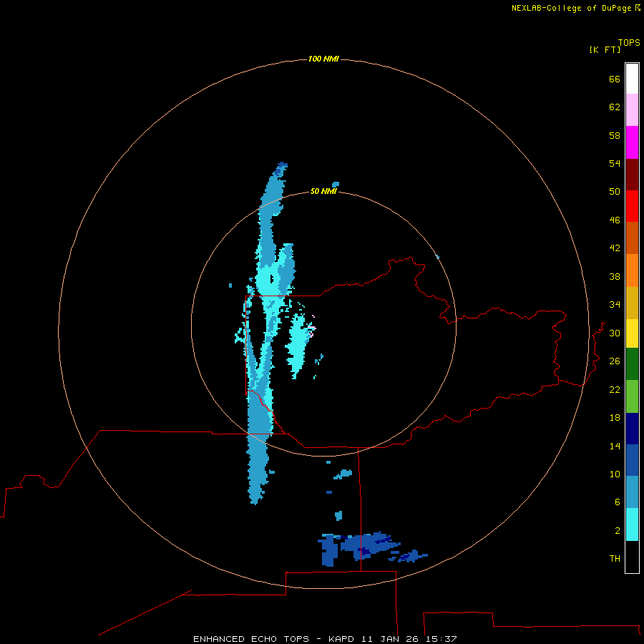
Task: Click the cyan 2 kft legend swatch
Action: coord(632,525)
